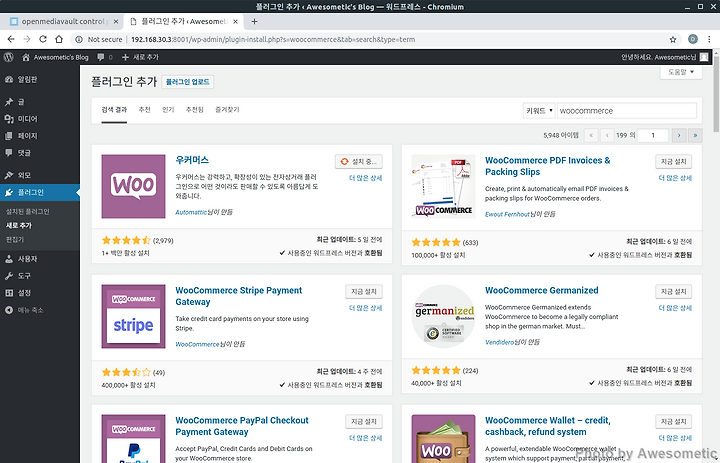The height and width of the screenshot is (463, 720).
Task: Reload the current page
Action: point(43,40)
